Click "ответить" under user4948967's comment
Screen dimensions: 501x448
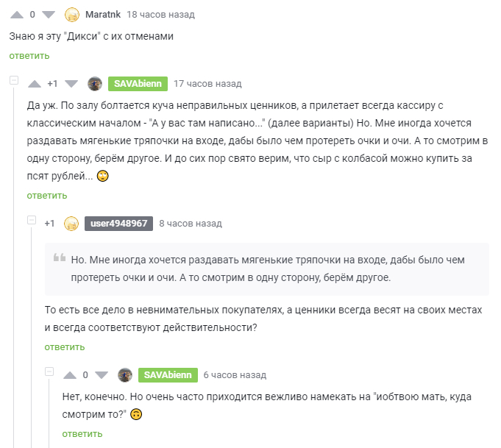pyautogui.click(x=65, y=347)
